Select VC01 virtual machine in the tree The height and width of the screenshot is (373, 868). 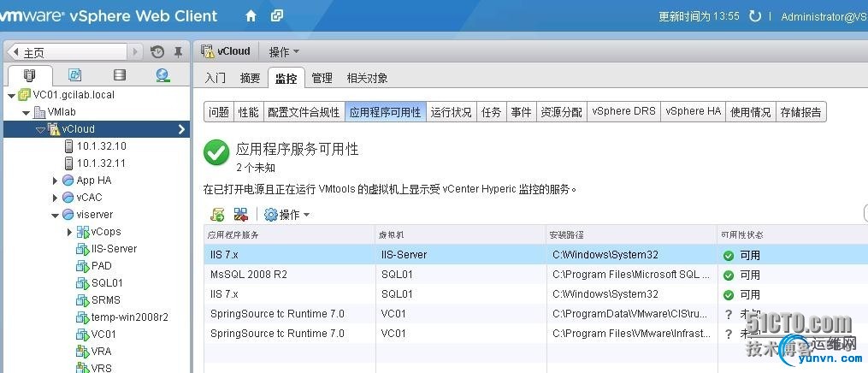coord(103,335)
